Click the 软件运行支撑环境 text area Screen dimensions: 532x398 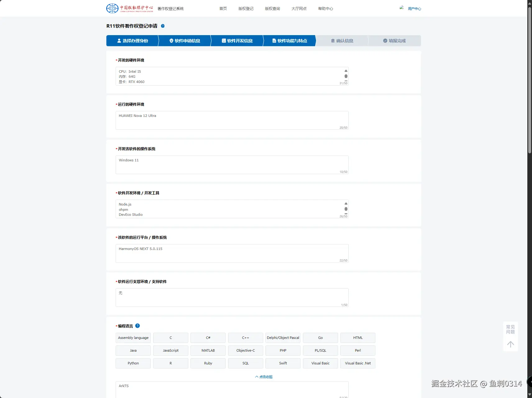[232, 298]
